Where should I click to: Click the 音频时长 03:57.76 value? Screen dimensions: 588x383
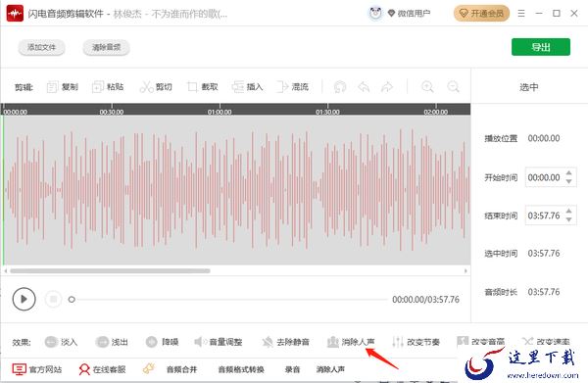coord(544,292)
